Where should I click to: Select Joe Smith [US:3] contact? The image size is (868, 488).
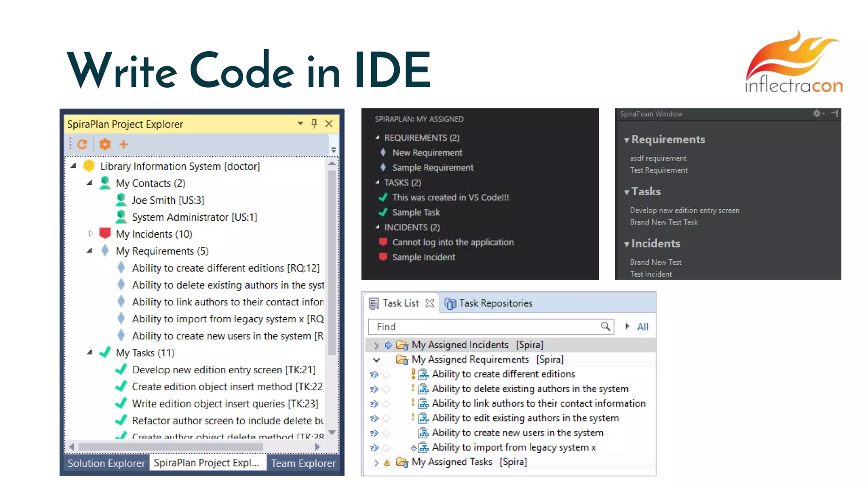[x=168, y=200]
